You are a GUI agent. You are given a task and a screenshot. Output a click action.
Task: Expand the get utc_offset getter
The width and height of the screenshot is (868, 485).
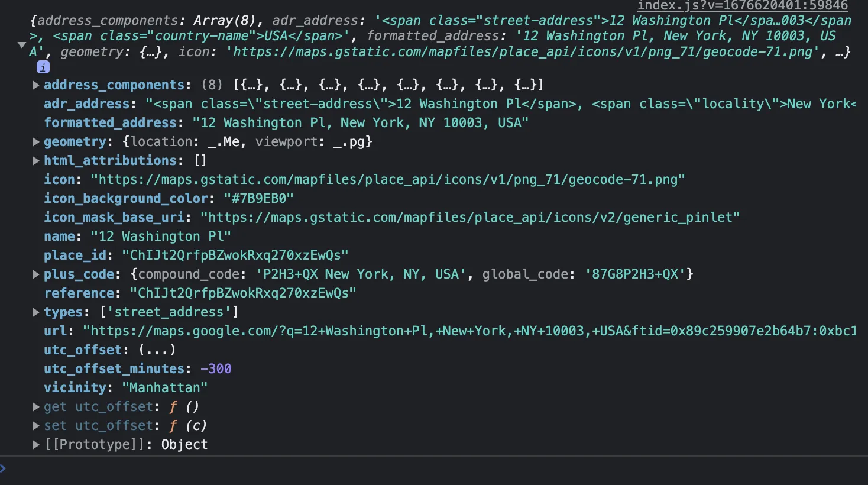(x=36, y=407)
